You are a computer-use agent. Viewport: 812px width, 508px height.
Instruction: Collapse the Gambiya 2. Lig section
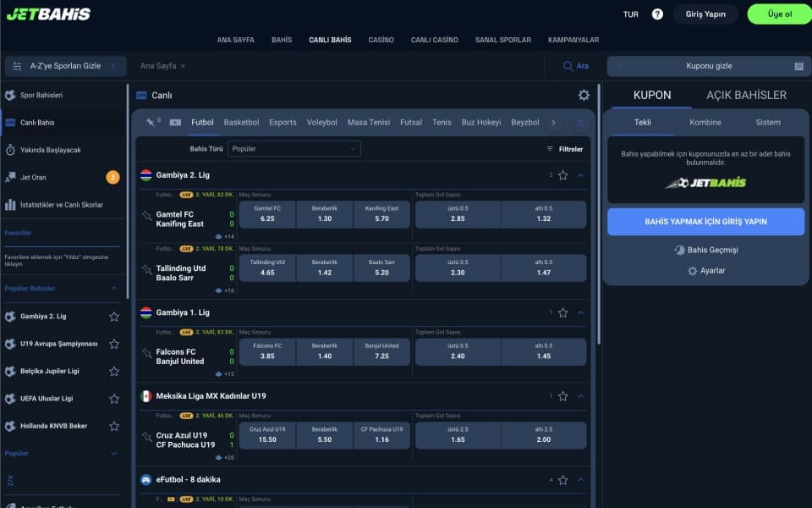click(580, 175)
